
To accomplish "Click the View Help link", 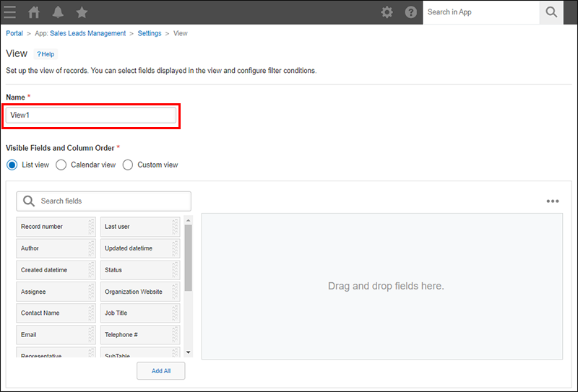I will point(46,54).
